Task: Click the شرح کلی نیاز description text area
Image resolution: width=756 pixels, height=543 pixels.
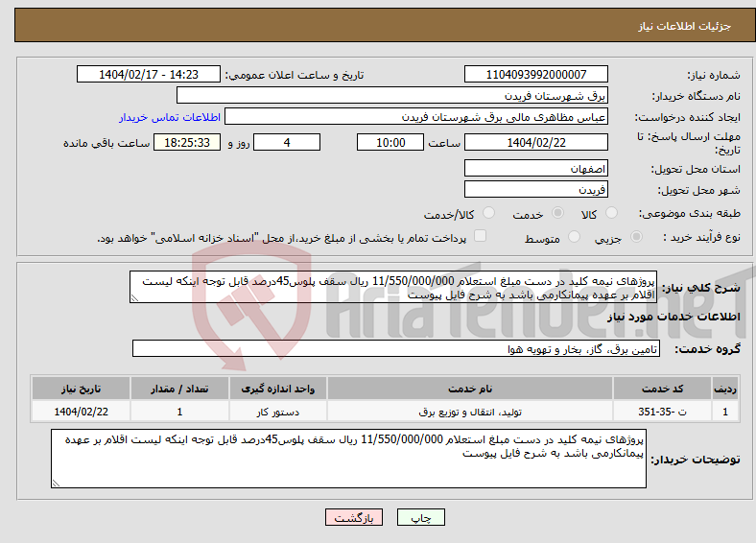Action: point(393,287)
